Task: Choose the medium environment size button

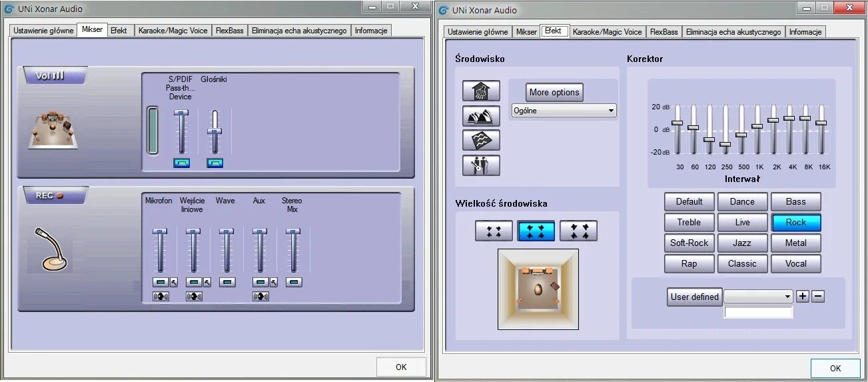Action: pyautogui.click(x=536, y=231)
